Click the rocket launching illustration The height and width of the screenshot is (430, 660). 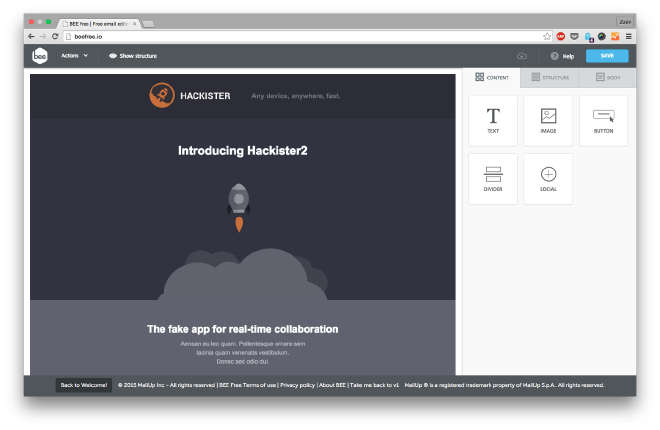point(242,241)
